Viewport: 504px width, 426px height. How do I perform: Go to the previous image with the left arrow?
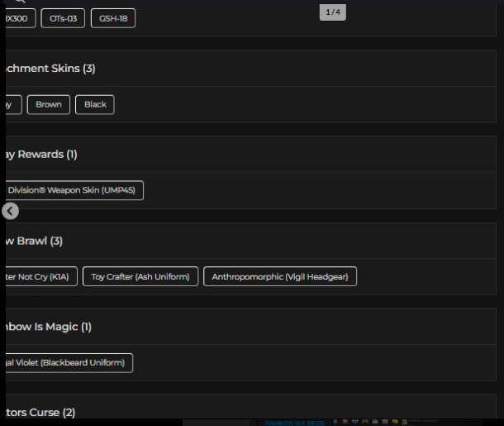click(10, 211)
